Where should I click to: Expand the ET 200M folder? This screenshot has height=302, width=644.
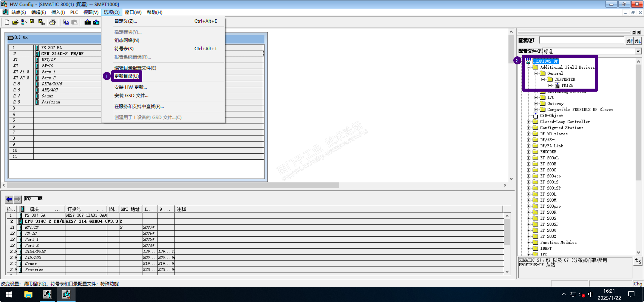tap(529, 200)
